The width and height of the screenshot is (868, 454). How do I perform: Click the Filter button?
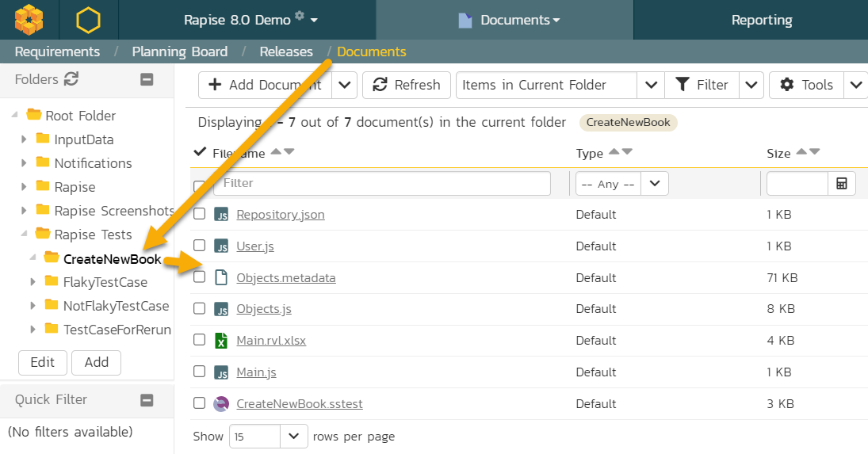[x=702, y=85]
